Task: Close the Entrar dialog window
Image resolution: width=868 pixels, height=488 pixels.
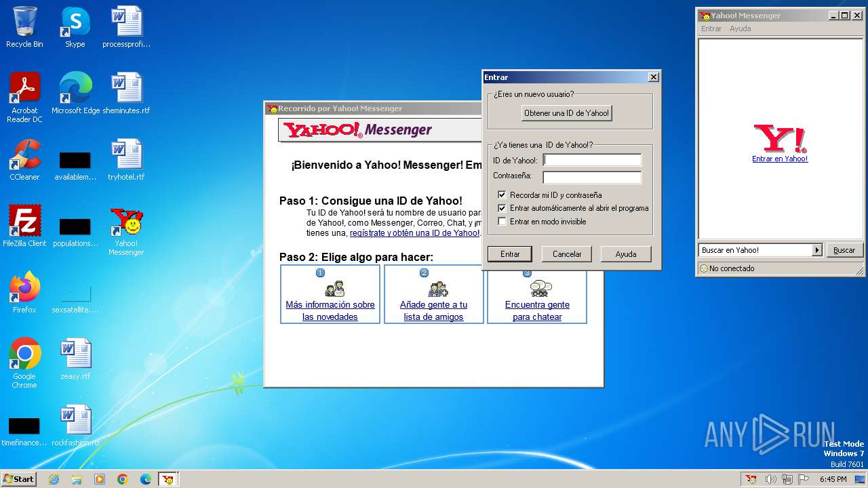Action: coord(654,77)
